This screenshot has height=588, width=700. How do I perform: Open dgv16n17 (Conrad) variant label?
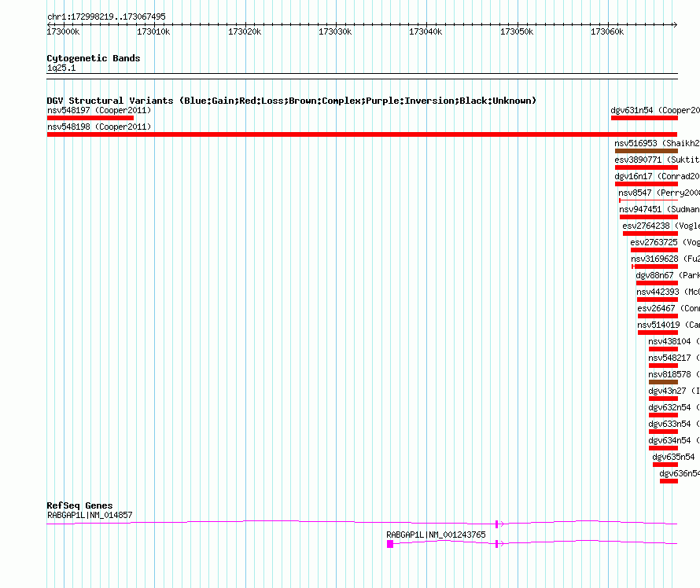pyautogui.click(x=657, y=176)
